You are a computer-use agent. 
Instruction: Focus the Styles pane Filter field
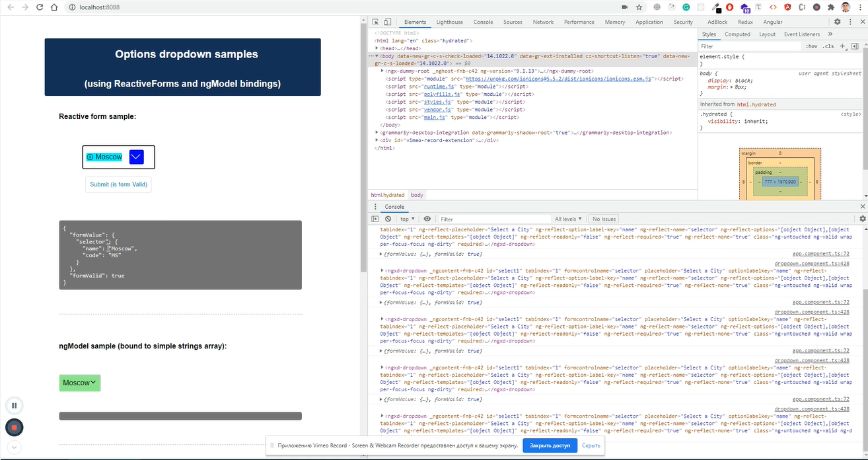(x=750, y=46)
